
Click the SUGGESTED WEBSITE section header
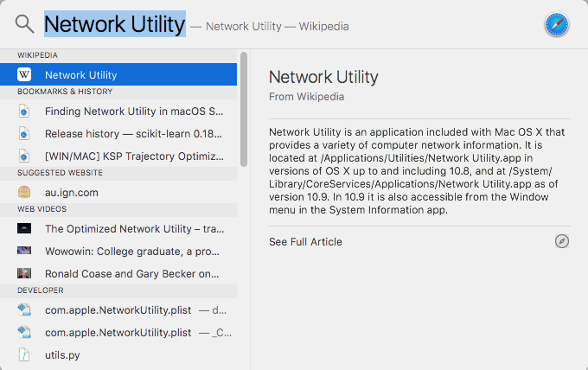118,173
